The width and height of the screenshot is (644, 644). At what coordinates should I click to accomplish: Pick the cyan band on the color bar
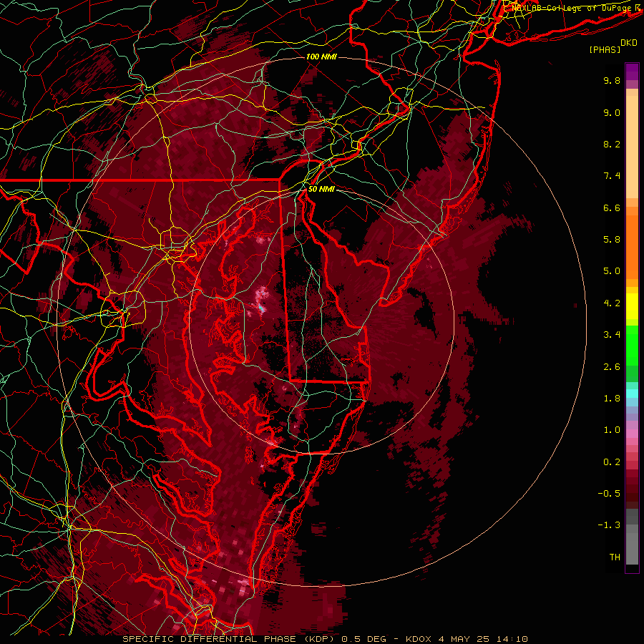(632, 394)
